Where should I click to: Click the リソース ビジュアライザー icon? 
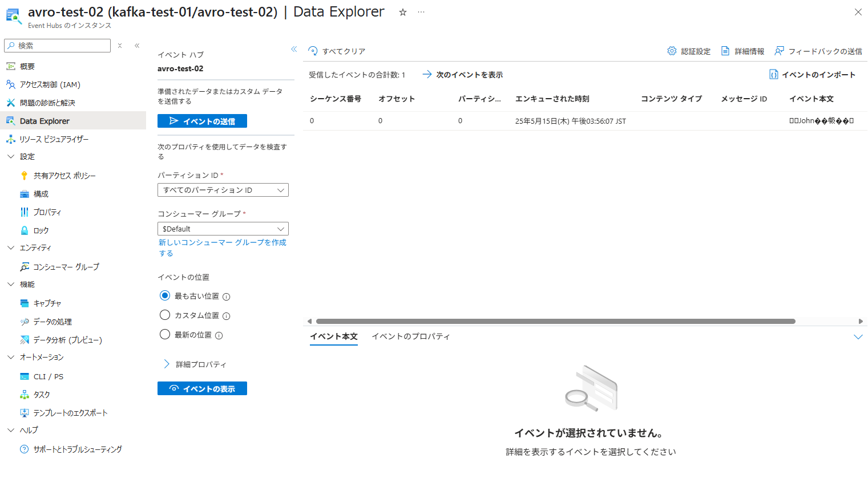tap(10, 139)
